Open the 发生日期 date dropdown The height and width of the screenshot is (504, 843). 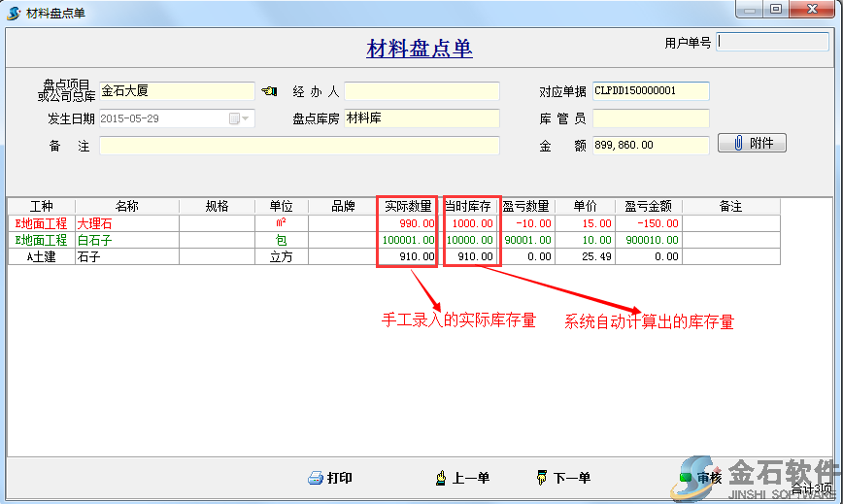[x=240, y=118]
